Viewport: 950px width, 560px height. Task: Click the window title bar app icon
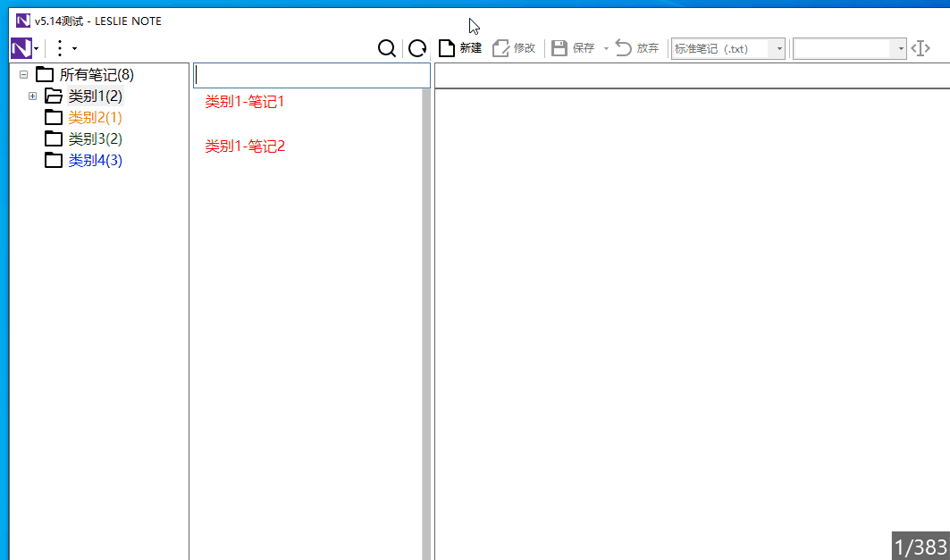click(23, 21)
